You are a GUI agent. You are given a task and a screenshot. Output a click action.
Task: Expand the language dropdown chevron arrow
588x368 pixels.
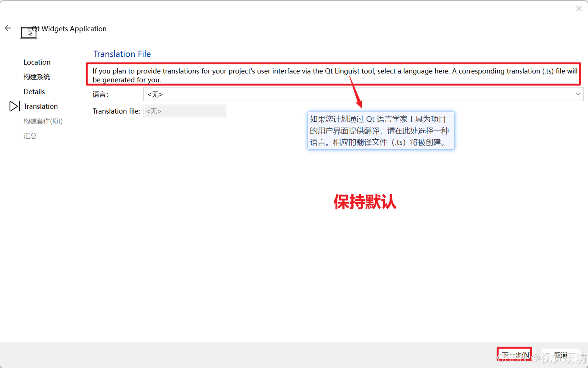pyautogui.click(x=578, y=94)
